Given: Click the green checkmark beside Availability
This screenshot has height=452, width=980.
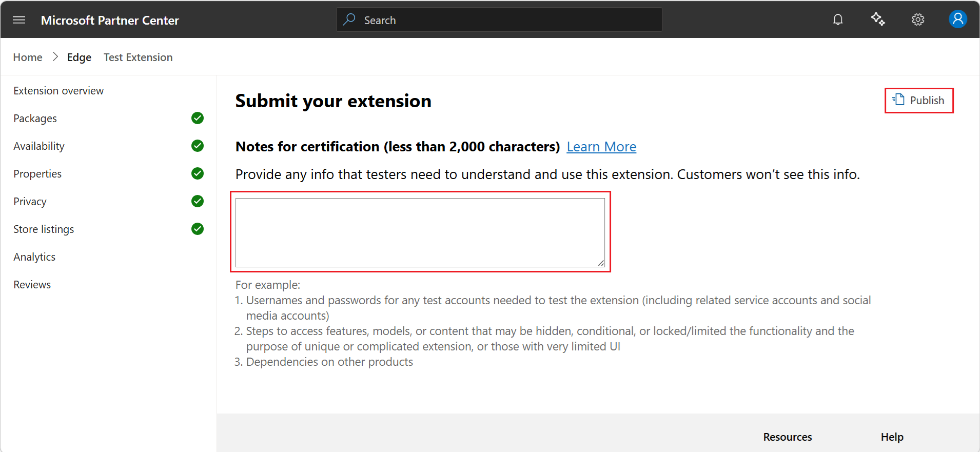Looking at the screenshot, I should (198, 146).
